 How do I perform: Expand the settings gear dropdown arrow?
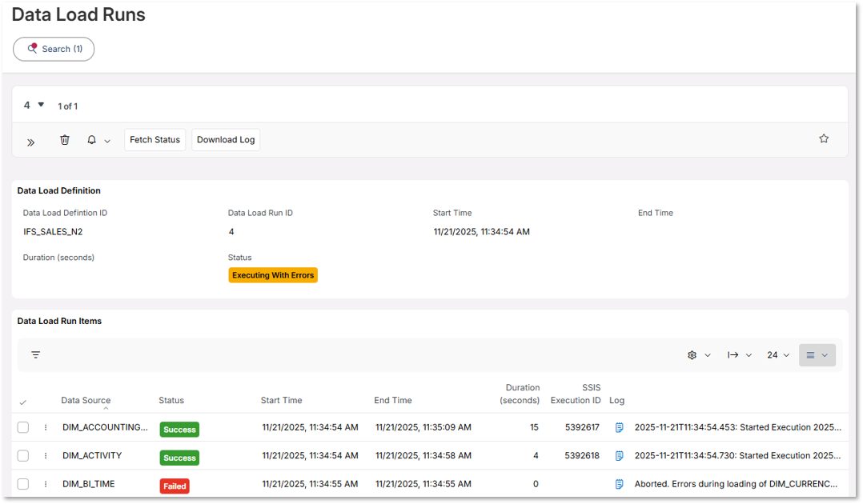pos(708,355)
